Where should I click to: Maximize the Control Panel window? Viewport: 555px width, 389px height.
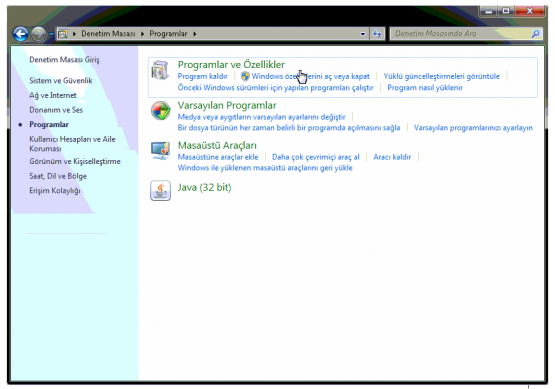(x=506, y=11)
